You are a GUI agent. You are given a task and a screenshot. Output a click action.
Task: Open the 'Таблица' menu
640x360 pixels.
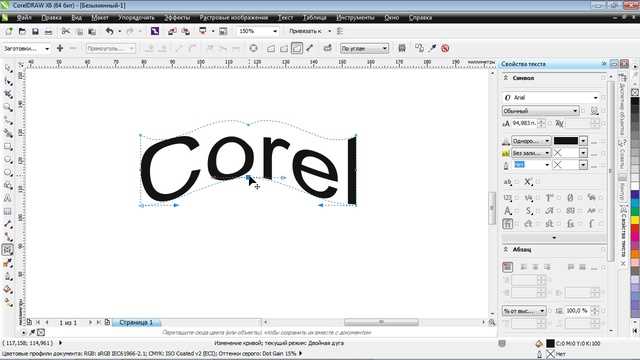click(x=314, y=18)
